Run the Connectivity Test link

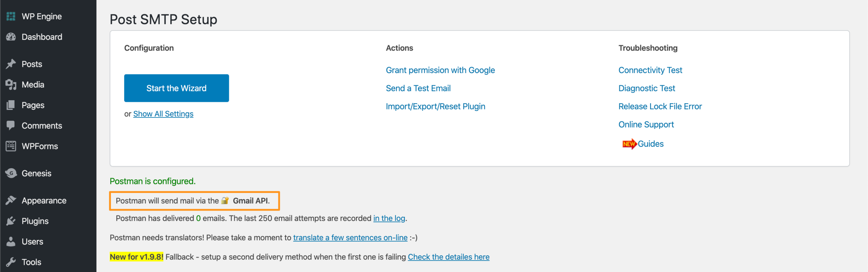pyautogui.click(x=650, y=70)
